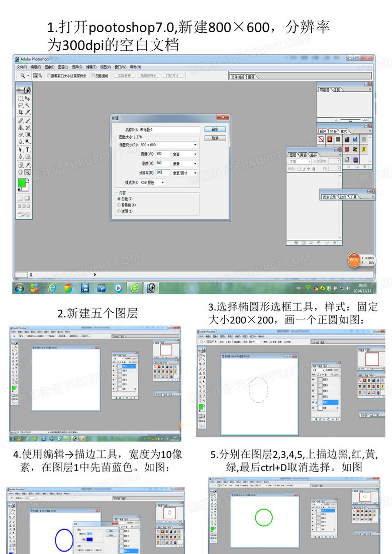
Task: Select the Blur tool in step 1 toolbox
Action: pyautogui.click(x=21, y=141)
